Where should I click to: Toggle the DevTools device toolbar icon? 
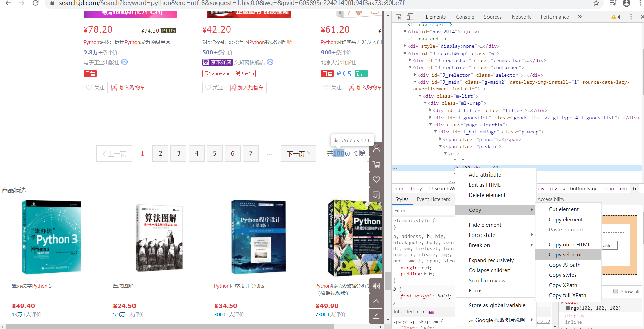point(410,17)
